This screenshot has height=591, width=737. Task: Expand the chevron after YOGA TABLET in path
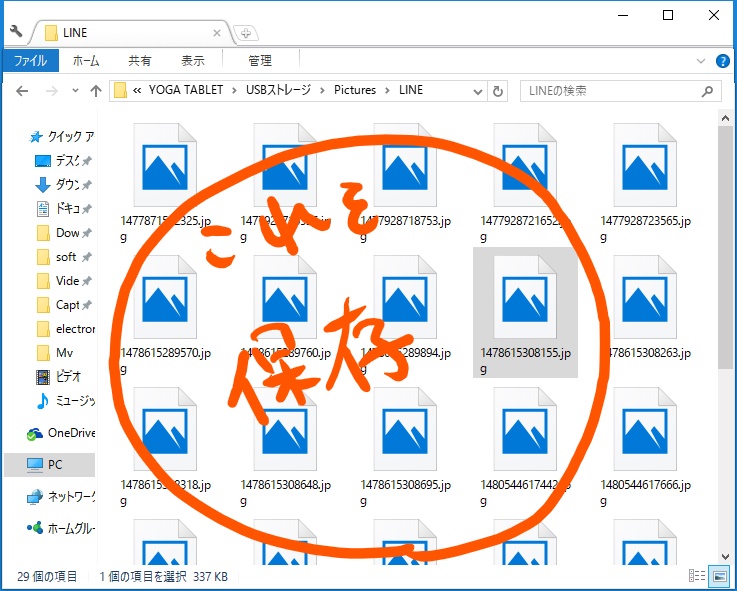pos(235,90)
